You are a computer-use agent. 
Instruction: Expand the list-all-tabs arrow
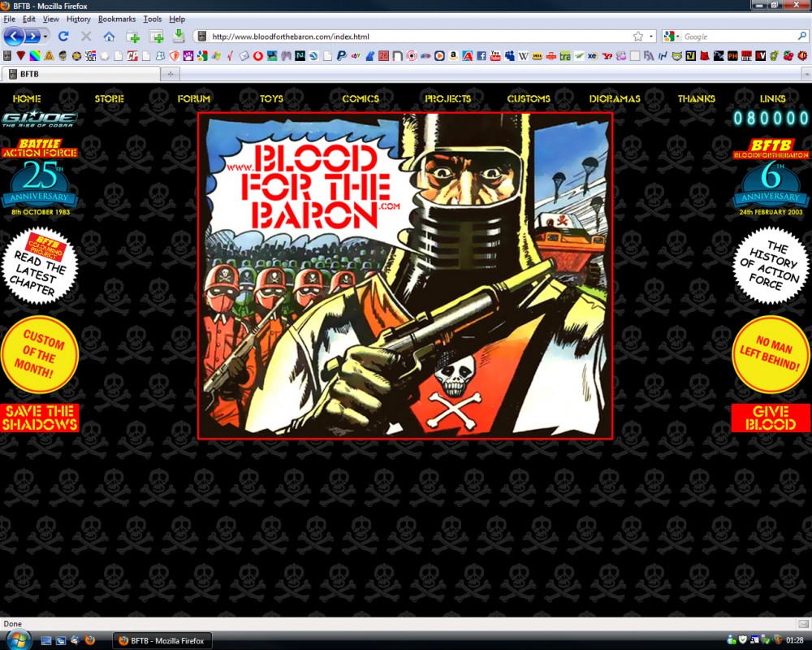(x=807, y=74)
